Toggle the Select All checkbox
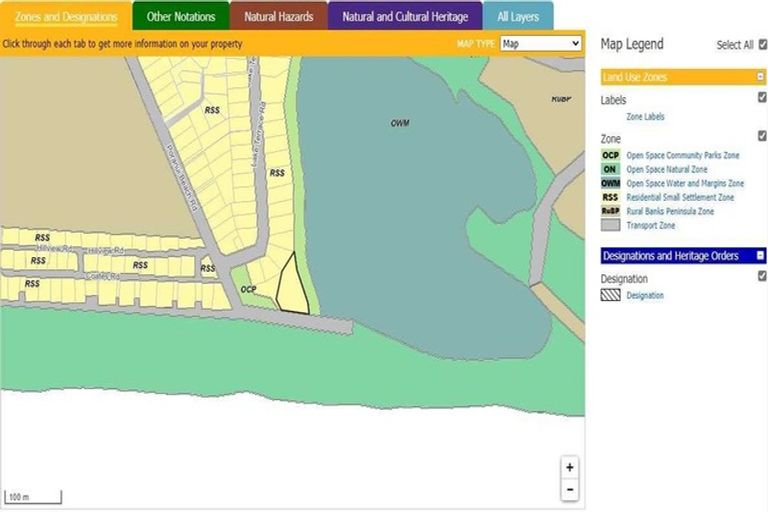768x512 pixels. click(763, 44)
